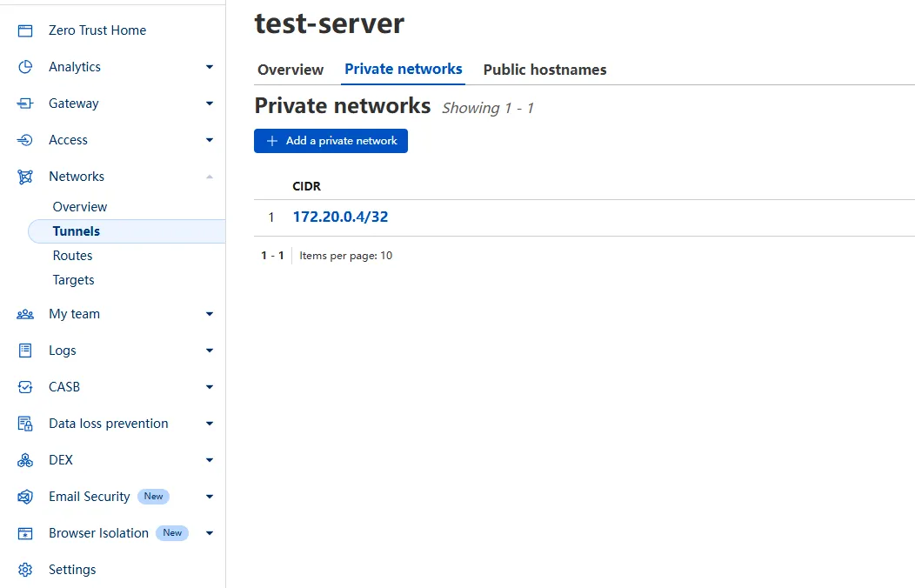This screenshot has height=588, width=915.
Task: Select the Gateway icon in the sidebar
Action: (24, 103)
